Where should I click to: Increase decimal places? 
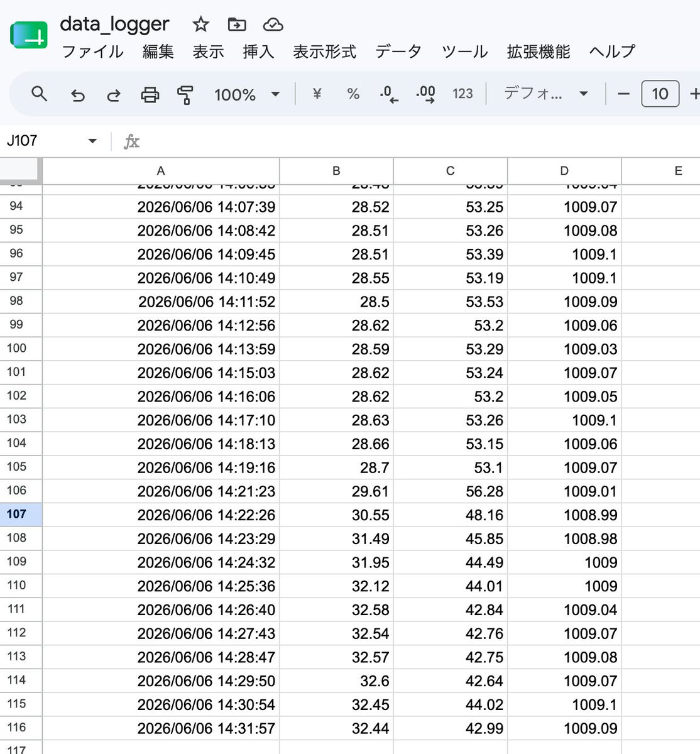[x=426, y=94]
